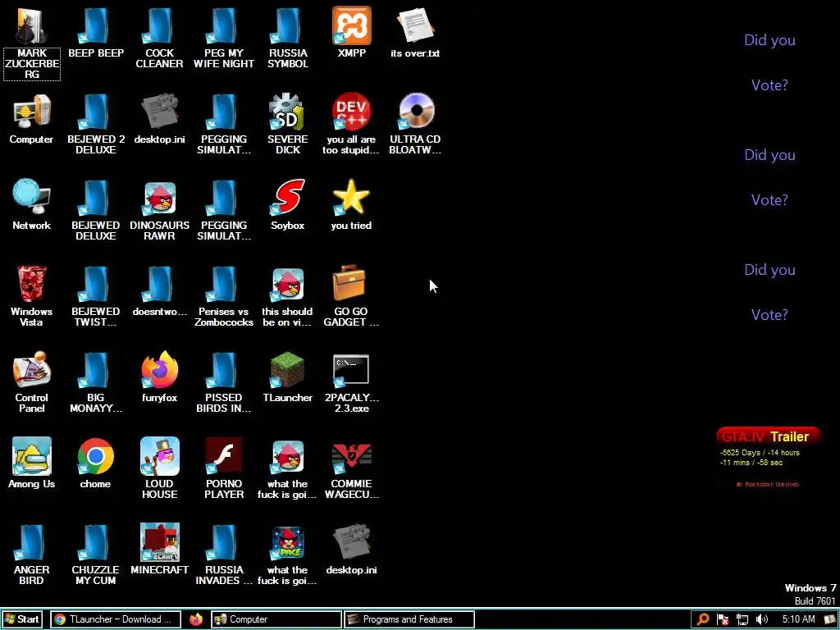Select the LOUD HOUSE icon
The image size is (840, 630).
[x=160, y=457]
